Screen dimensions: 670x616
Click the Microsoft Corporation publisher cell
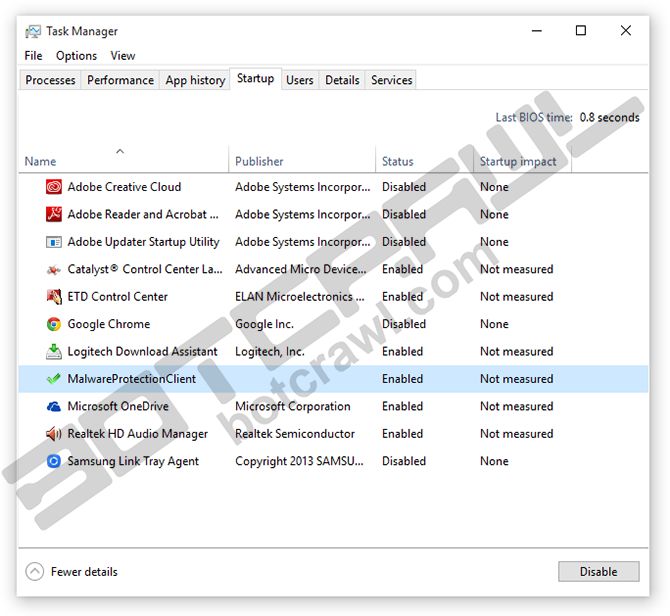(x=293, y=406)
